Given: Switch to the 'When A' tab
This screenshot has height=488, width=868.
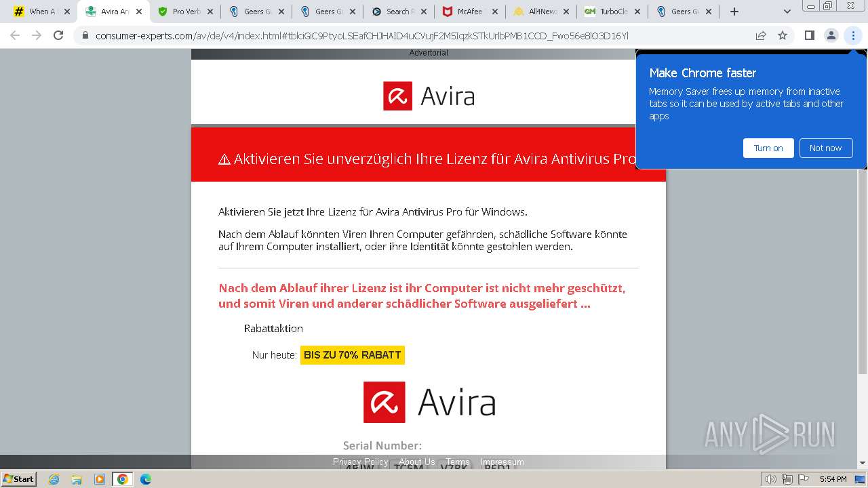Looking at the screenshot, I should pyautogui.click(x=42, y=12).
